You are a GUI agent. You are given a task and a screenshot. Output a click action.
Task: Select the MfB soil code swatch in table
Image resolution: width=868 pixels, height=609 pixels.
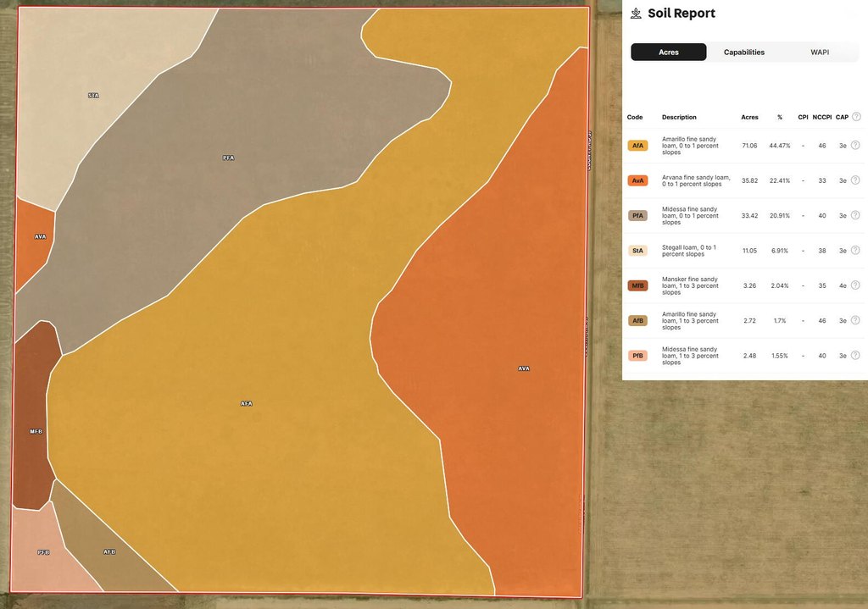tap(637, 285)
